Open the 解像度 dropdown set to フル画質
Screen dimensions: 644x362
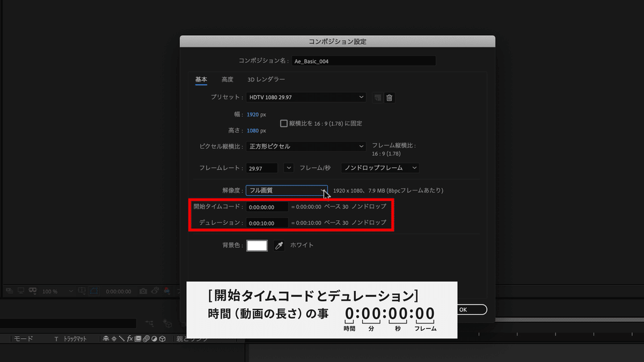pyautogui.click(x=287, y=189)
